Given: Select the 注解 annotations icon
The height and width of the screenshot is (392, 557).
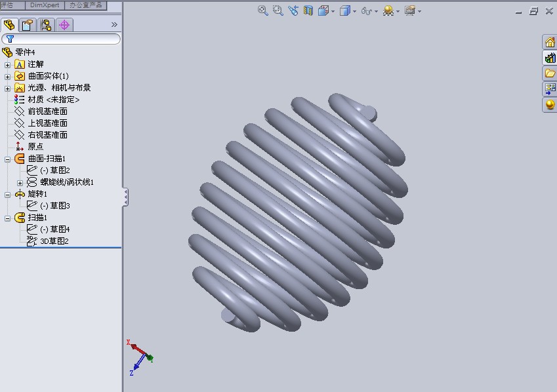Looking at the screenshot, I should (20, 64).
